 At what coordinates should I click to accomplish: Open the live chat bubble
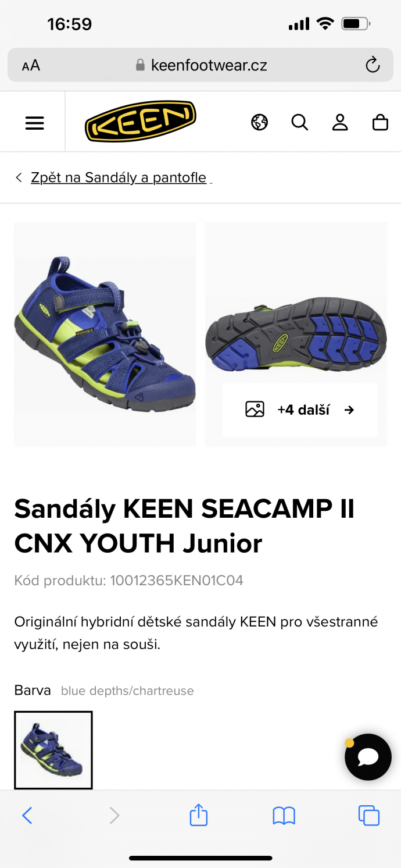[368, 757]
